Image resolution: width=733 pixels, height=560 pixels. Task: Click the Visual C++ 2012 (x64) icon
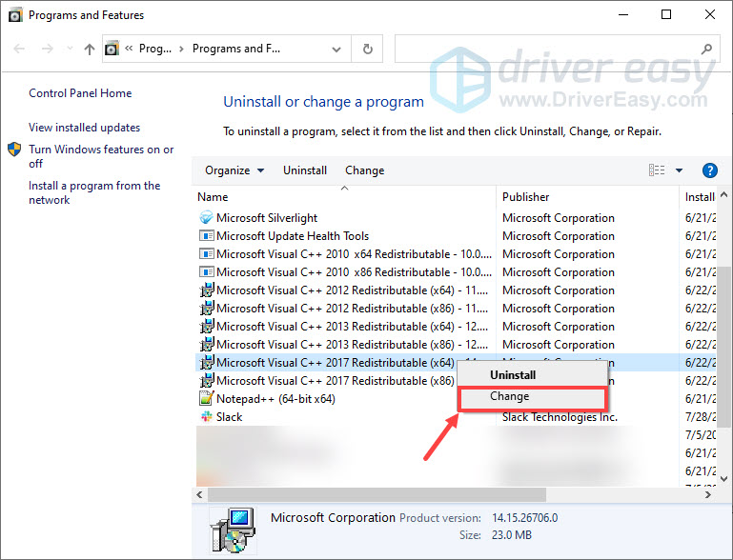[x=207, y=290]
